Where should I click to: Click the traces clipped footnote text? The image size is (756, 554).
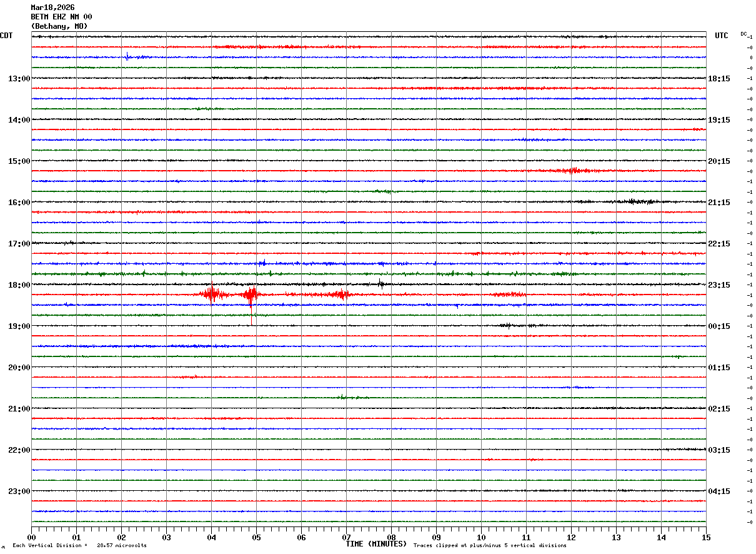pos(490,546)
